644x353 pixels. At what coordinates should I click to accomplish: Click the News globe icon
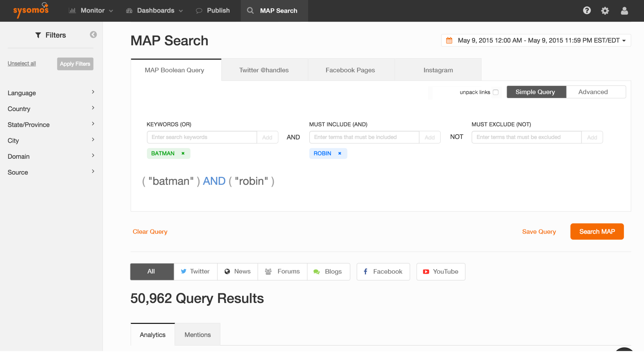pyautogui.click(x=227, y=271)
